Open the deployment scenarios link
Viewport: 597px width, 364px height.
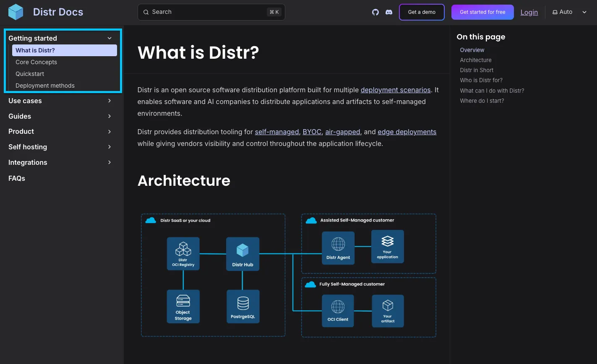click(x=395, y=90)
